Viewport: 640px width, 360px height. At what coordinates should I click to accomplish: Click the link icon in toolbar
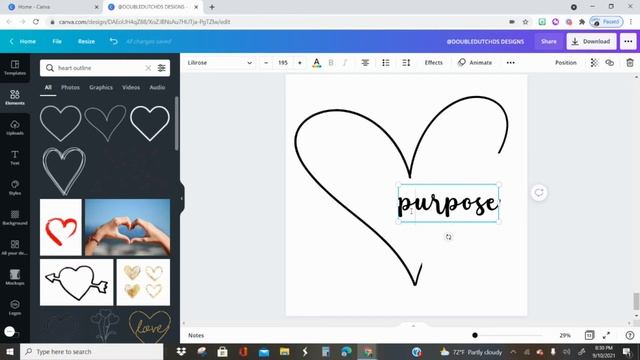tap(610, 63)
